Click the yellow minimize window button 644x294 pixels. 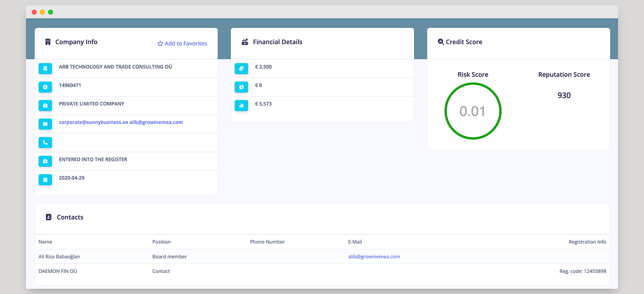[43, 12]
